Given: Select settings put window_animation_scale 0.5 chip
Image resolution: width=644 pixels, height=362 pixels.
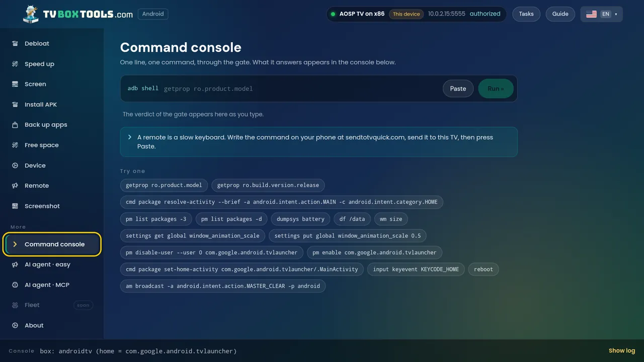Looking at the screenshot, I should (x=348, y=236).
